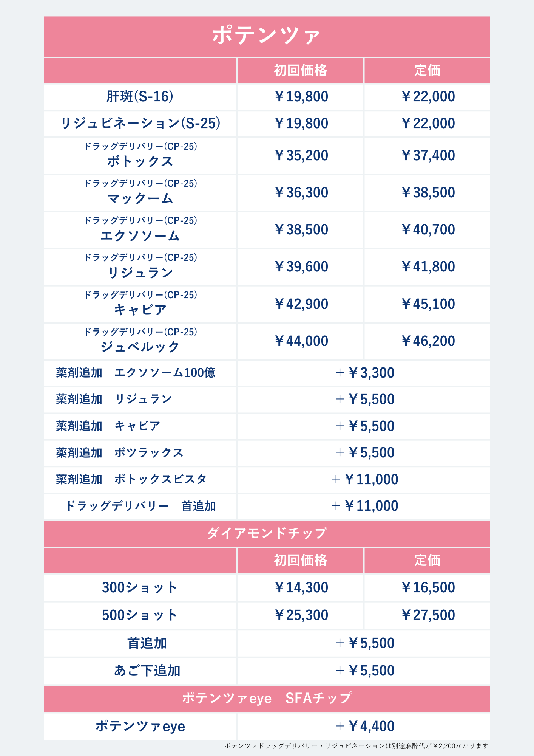Select the ¥40,700 regular price for エクソソーム
The width and height of the screenshot is (534, 756).
coord(428,229)
